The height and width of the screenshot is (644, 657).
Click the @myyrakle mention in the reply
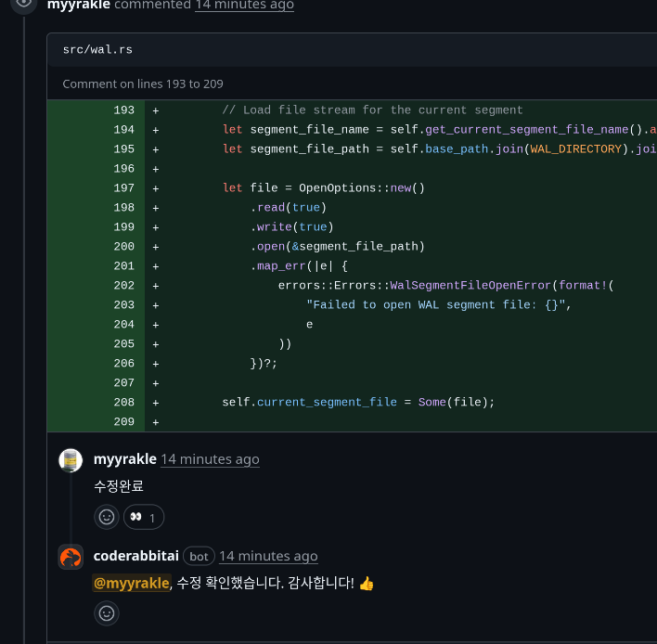click(132, 583)
